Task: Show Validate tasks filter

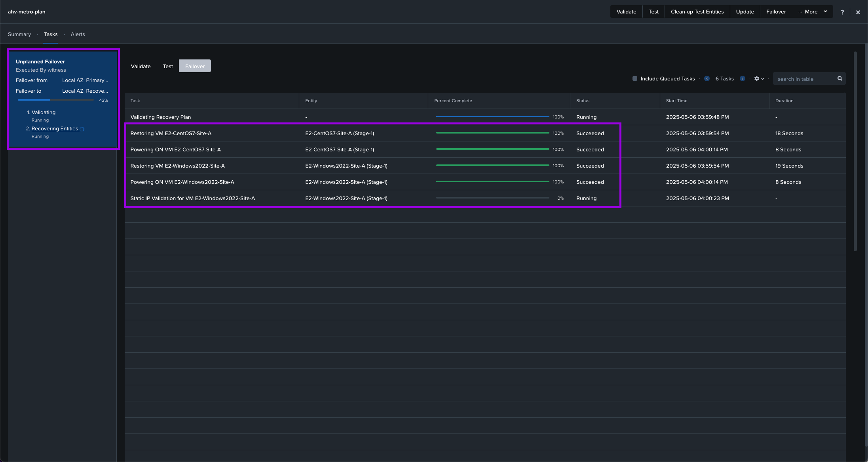Action: pyautogui.click(x=141, y=66)
